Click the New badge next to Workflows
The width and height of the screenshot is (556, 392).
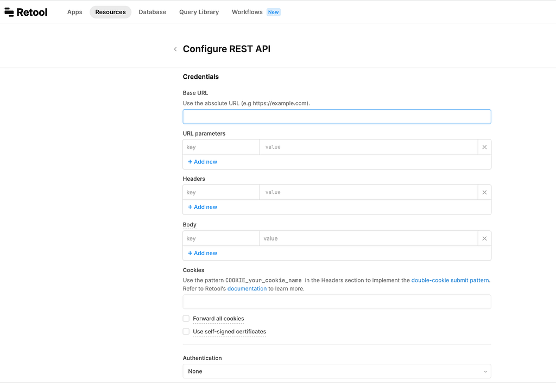point(273,11)
